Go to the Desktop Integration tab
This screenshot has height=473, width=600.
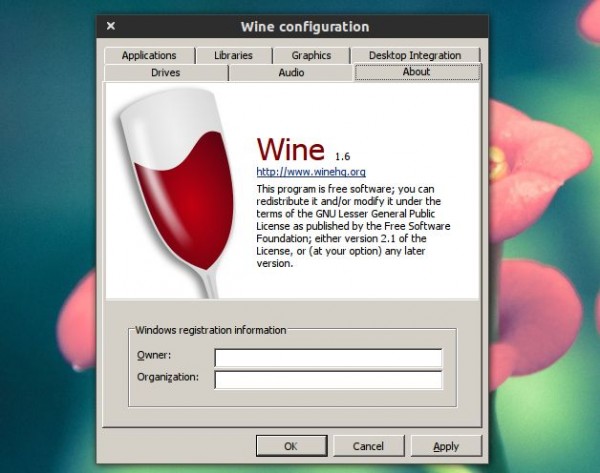414,55
